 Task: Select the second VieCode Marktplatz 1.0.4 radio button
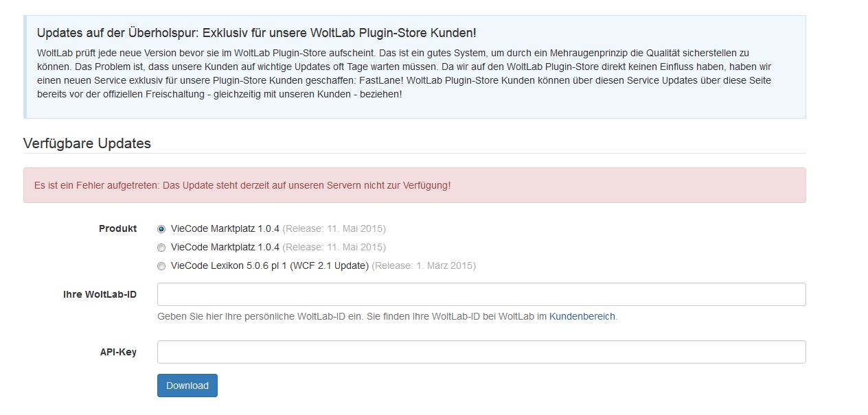pyautogui.click(x=161, y=248)
